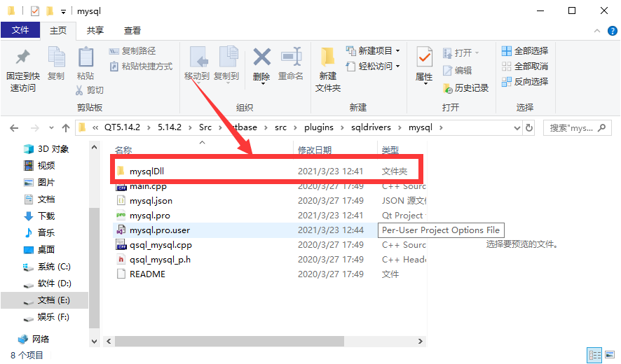
Task: Select mysql.pro.user file
Action: pos(160,230)
